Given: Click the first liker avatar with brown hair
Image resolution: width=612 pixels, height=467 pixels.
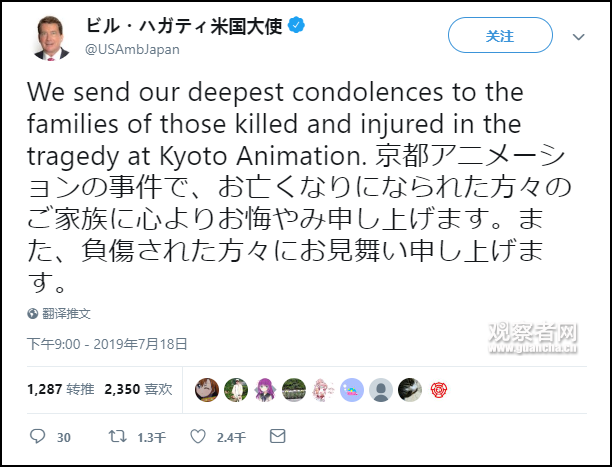Looking at the screenshot, I should click(207, 389).
